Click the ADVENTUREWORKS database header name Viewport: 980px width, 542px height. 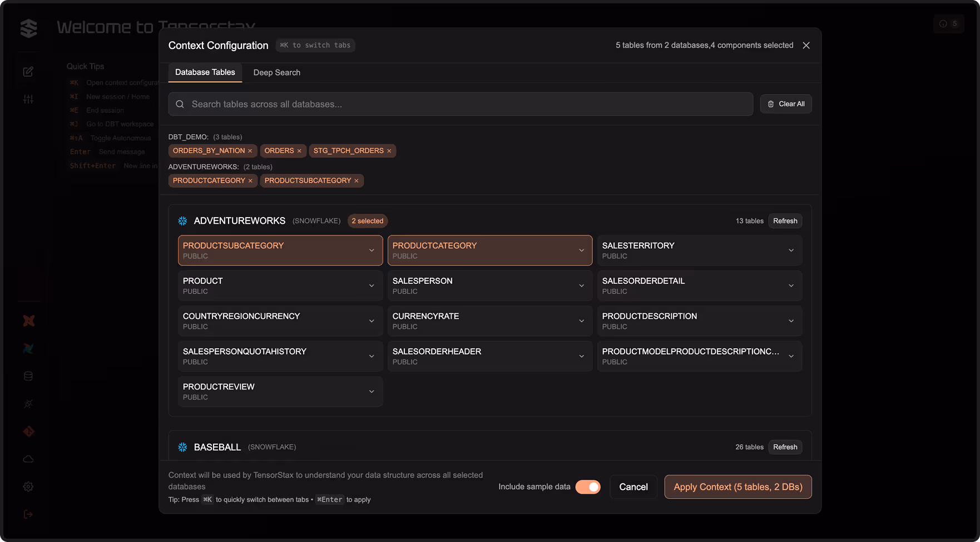[240, 221]
